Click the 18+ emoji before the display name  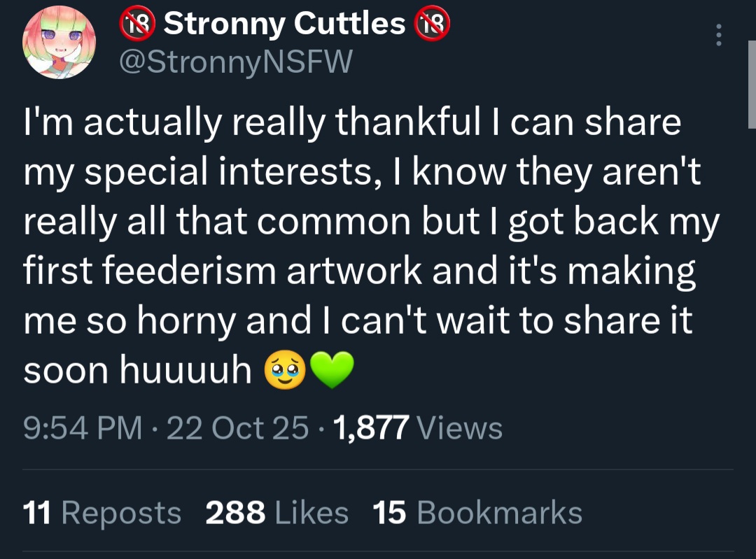[137, 25]
